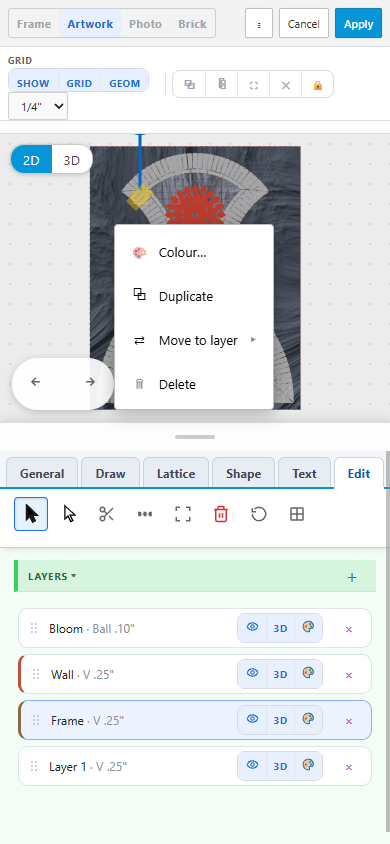Click the orange padlock lock icon

click(317, 85)
